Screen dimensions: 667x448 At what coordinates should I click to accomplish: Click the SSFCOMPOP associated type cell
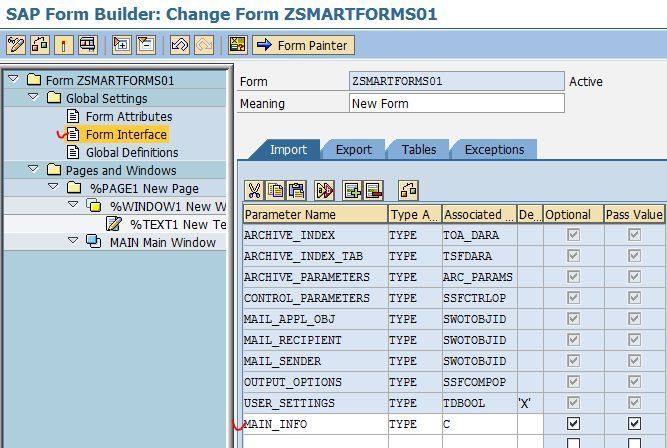coord(479,382)
